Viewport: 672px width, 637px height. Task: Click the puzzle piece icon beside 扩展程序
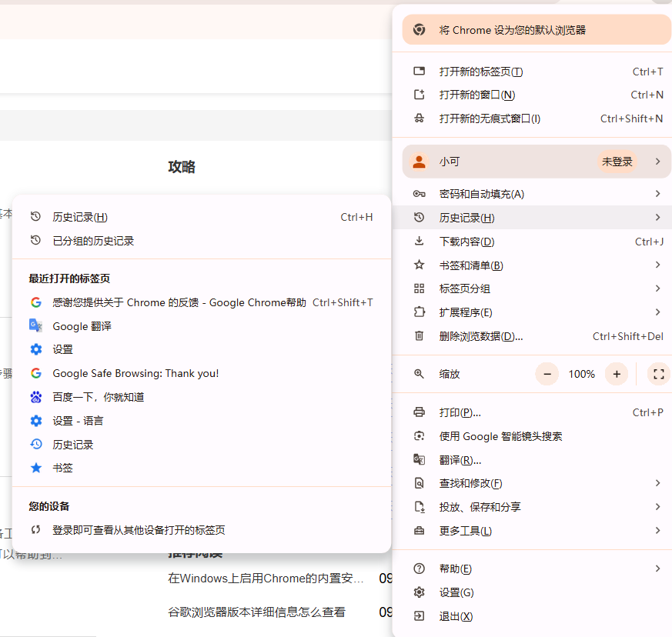pyautogui.click(x=420, y=312)
